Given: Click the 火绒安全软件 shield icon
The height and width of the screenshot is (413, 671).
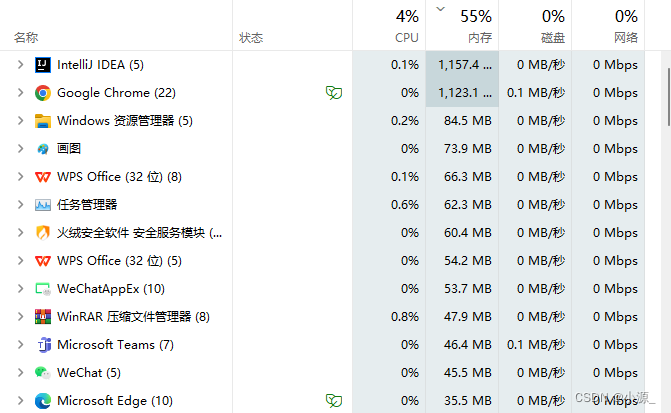Looking at the screenshot, I should [43, 233].
